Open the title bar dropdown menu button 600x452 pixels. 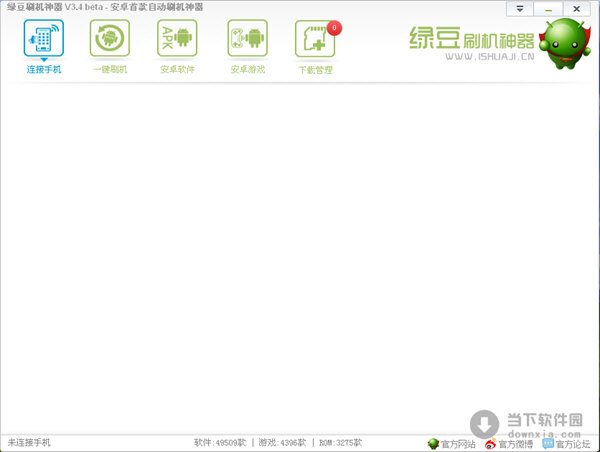pyautogui.click(x=520, y=9)
